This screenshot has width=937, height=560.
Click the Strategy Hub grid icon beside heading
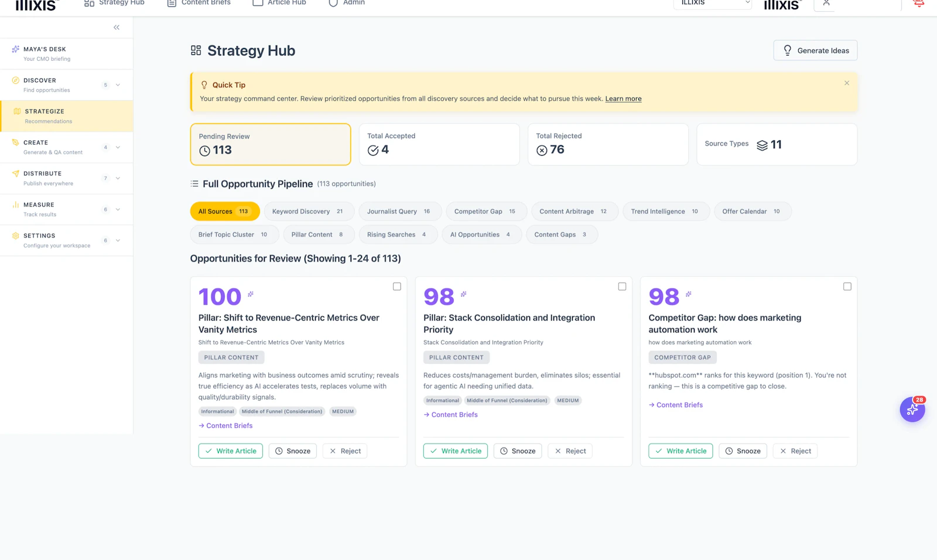tap(196, 50)
